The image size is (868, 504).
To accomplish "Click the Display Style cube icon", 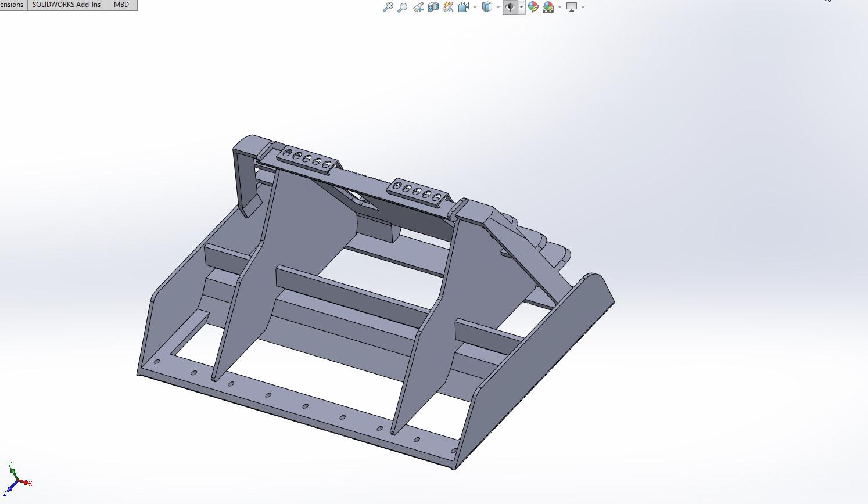I will (x=487, y=7).
